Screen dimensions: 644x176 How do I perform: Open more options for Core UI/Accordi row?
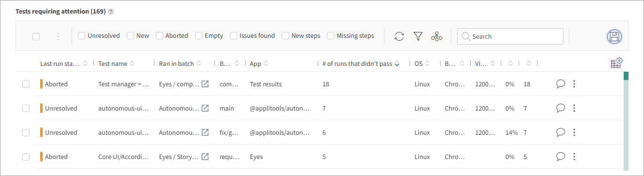click(574, 157)
